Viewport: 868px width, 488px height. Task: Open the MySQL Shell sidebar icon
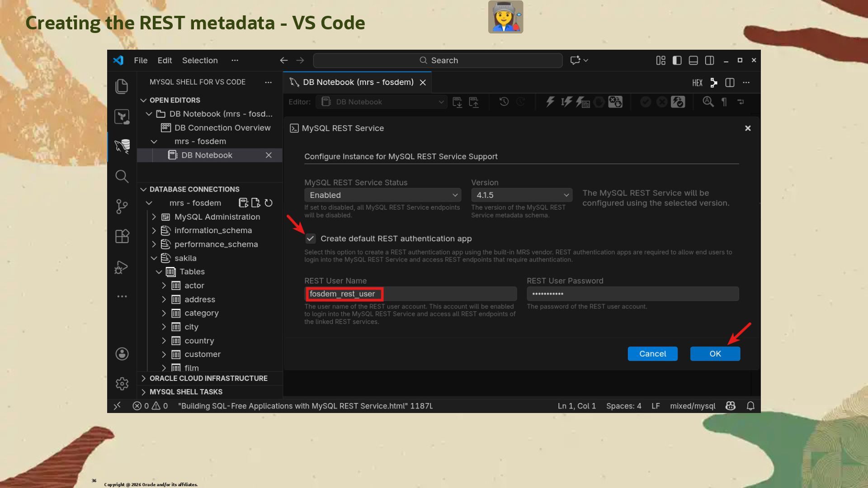[122, 146]
